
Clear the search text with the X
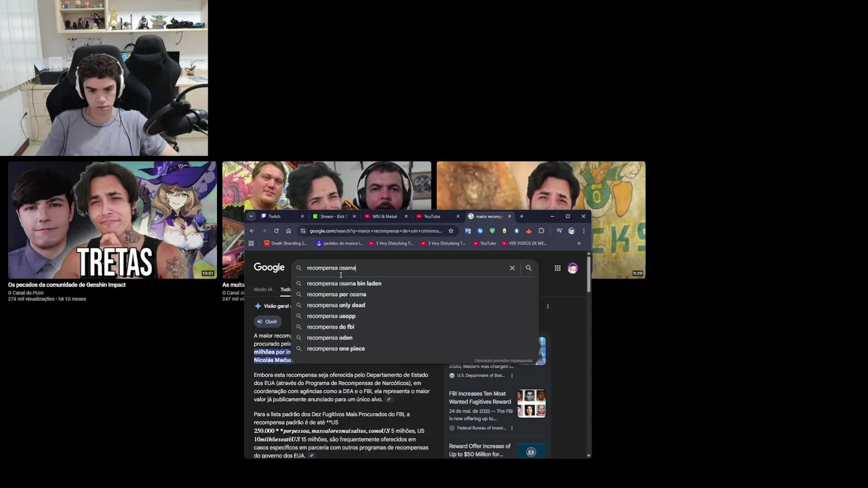[512, 268]
